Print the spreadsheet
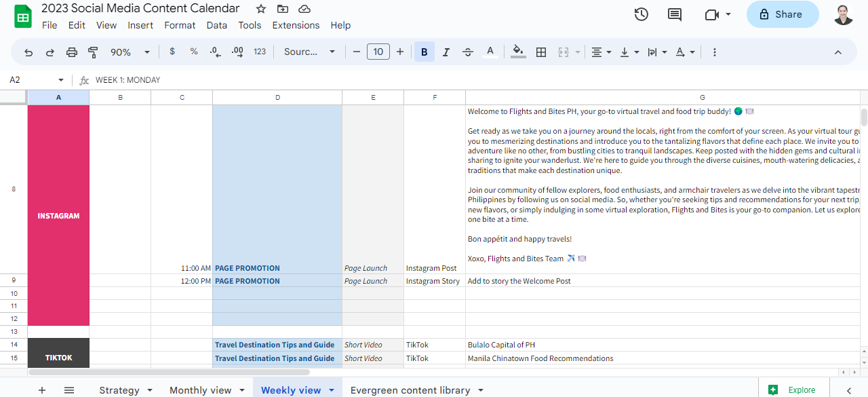Screen dimensions: 868x397 pos(72,52)
